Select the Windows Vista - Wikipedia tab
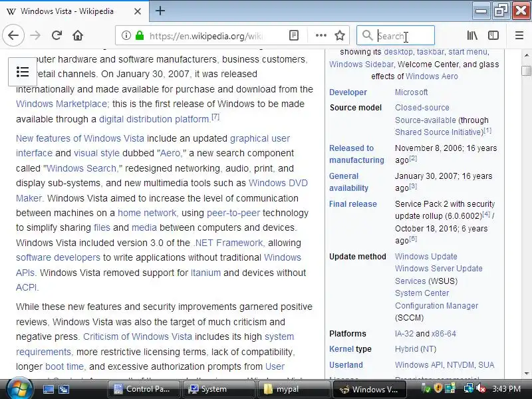The height and width of the screenshot is (399, 532). pos(74,11)
